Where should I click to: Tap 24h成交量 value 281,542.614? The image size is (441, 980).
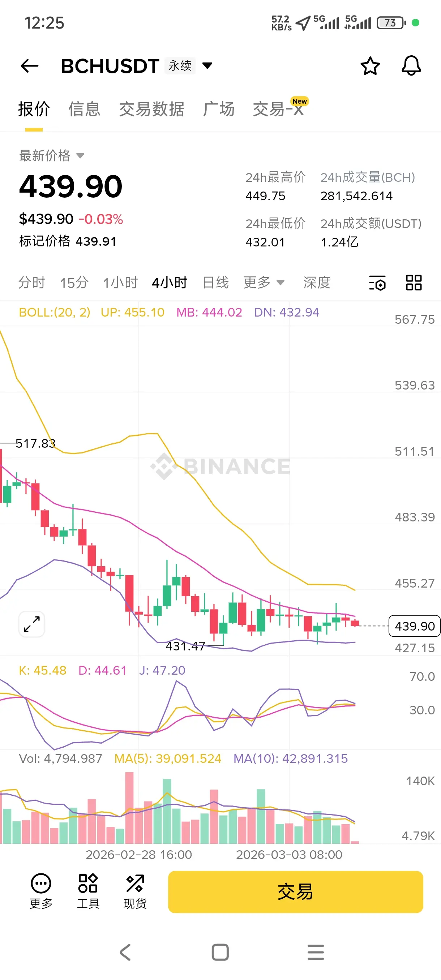356,196
